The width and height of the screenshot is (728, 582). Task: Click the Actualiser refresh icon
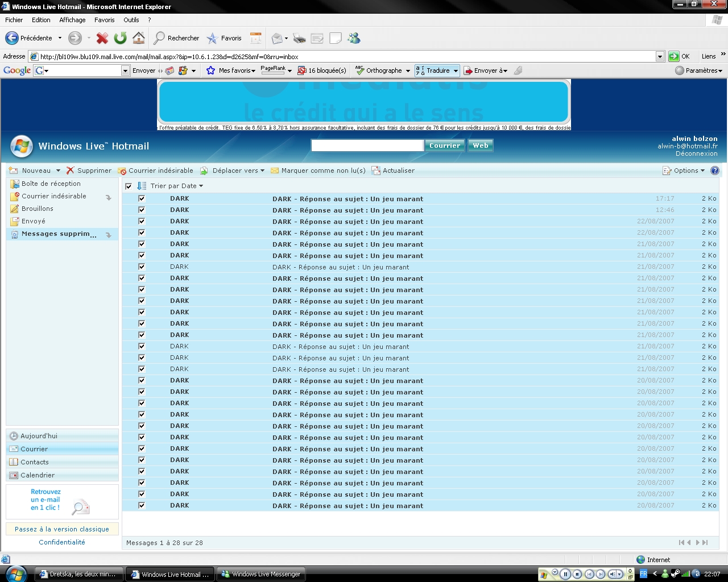(x=375, y=171)
